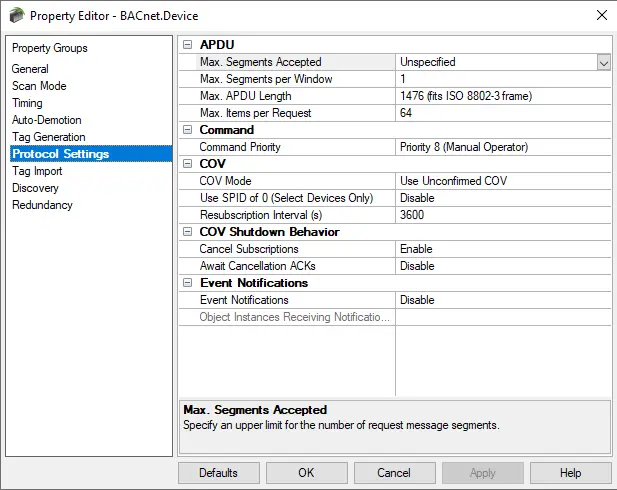
Task: Toggle Event Notifications Disable value
Action: click(503, 300)
